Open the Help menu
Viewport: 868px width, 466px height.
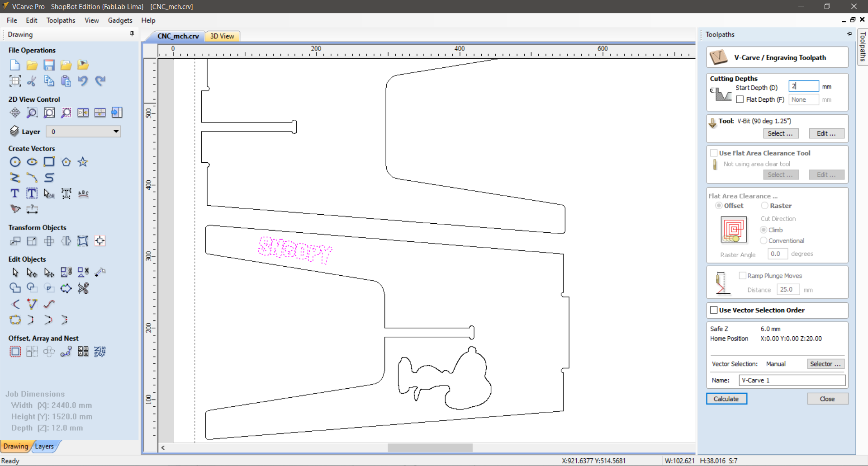click(x=148, y=20)
